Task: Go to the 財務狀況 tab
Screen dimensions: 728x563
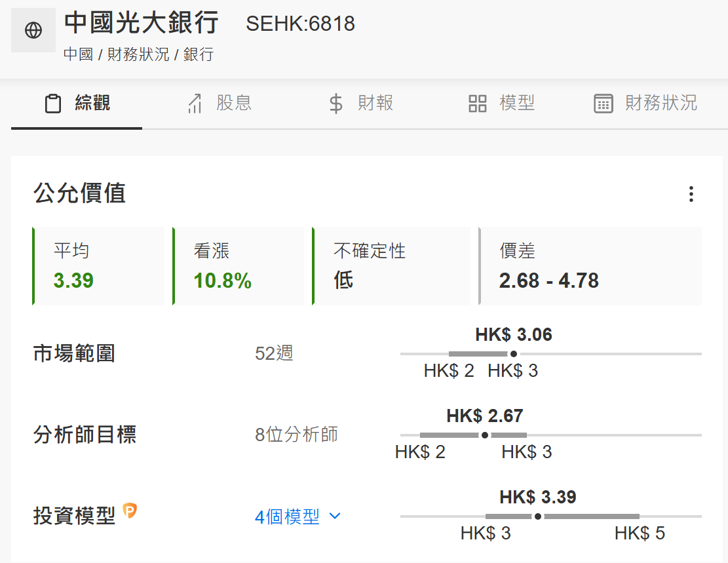Action: point(661,103)
